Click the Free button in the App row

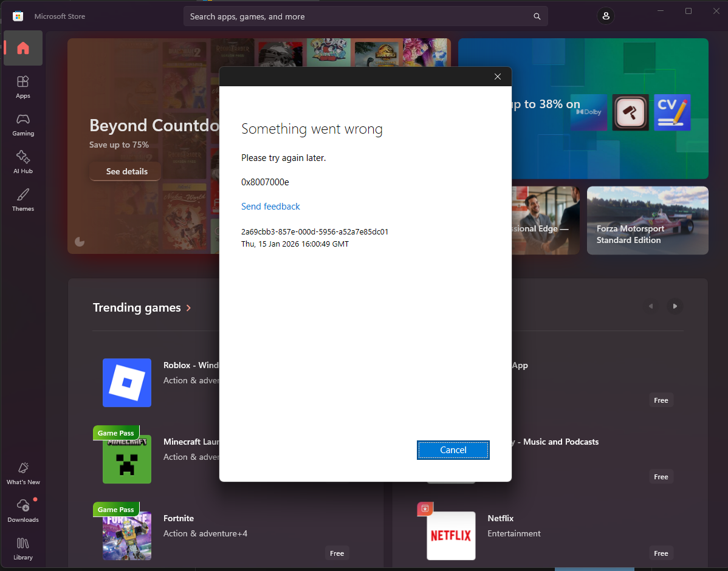point(661,400)
